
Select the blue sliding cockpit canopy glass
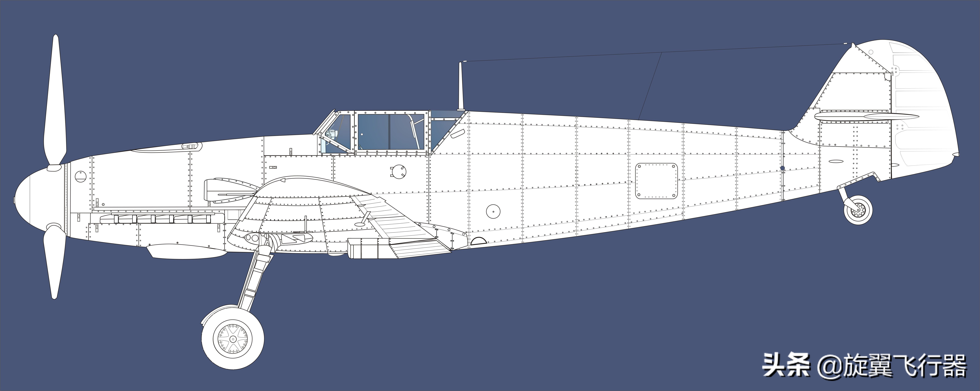[x=391, y=131]
